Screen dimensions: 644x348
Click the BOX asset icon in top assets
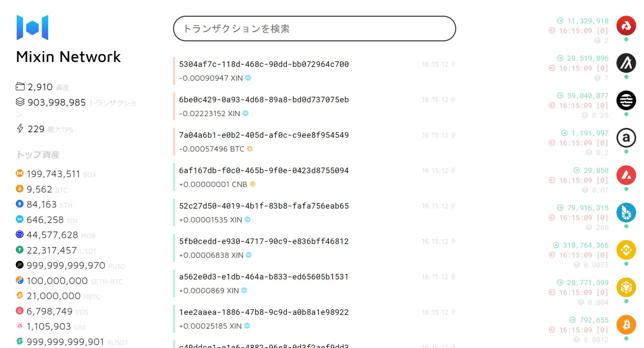point(19,173)
